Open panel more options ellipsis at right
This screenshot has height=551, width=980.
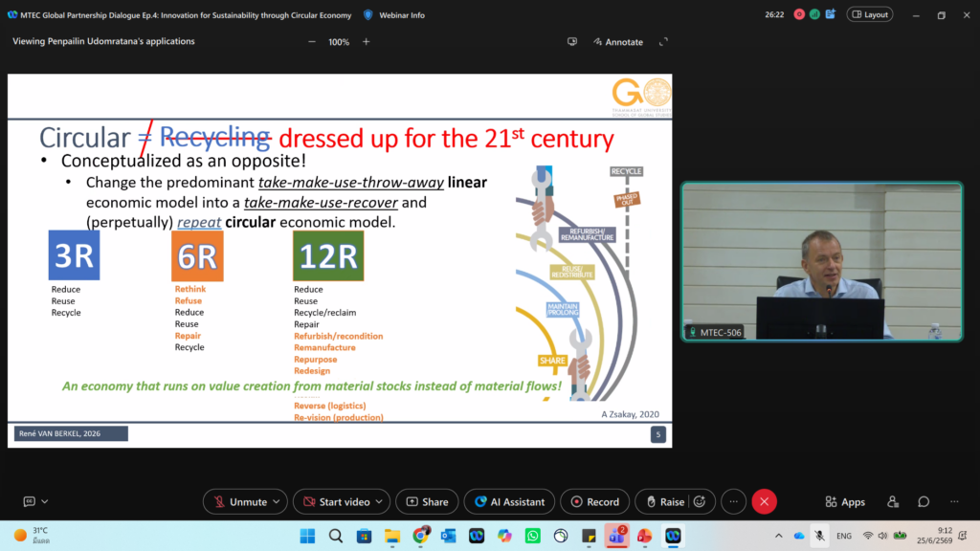tap(954, 501)
